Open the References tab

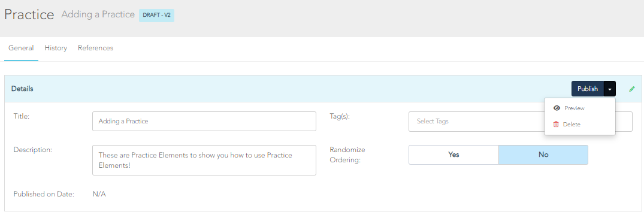point(95,48)
